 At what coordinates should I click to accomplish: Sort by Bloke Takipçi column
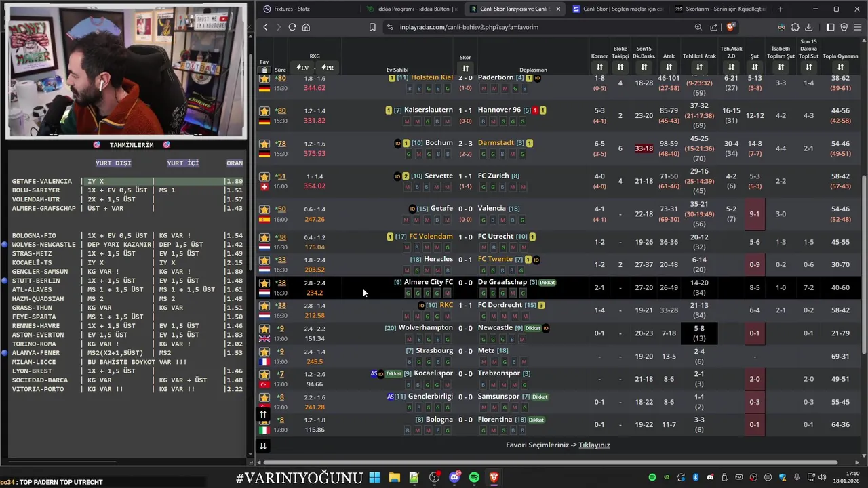coord(620,67)
